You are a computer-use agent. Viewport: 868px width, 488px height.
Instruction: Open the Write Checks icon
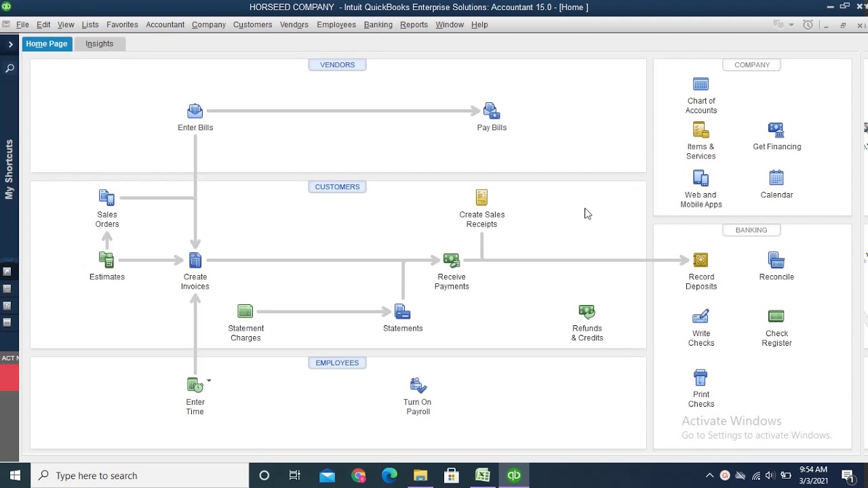point(701,317)
